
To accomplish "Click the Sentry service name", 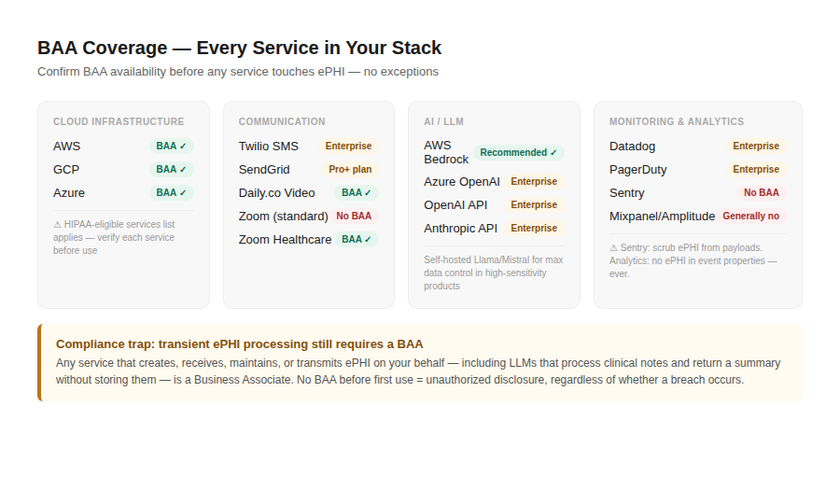I will pyautogui.click(x=627, y=193).
